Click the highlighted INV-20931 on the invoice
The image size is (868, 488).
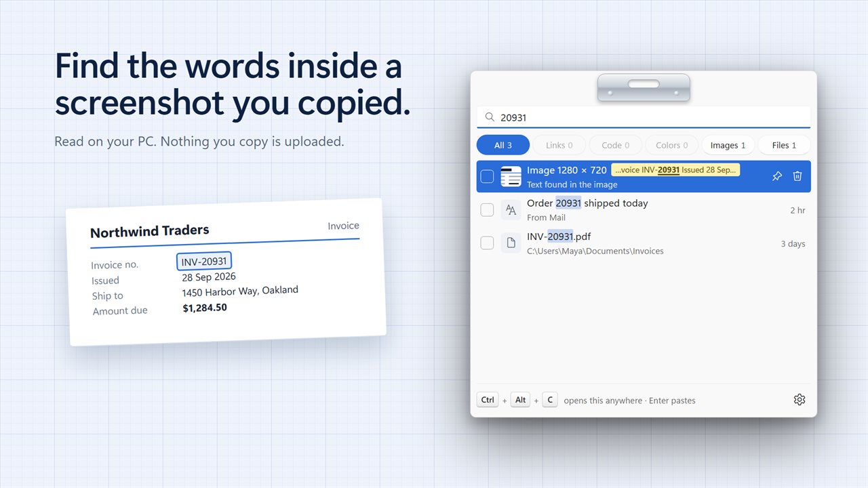pyautogui.click(x=204, y=262)
